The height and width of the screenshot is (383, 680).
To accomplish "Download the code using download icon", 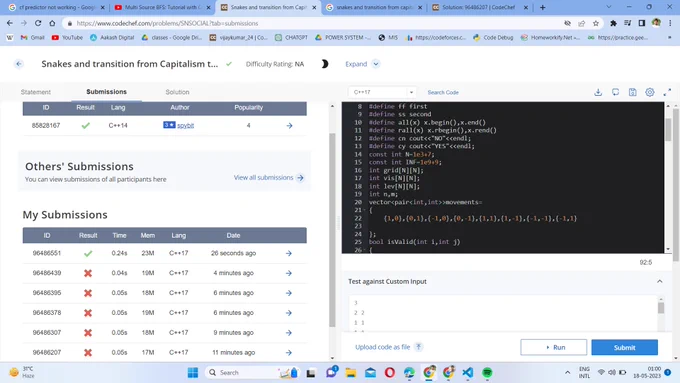I will (x=598, y=92).
